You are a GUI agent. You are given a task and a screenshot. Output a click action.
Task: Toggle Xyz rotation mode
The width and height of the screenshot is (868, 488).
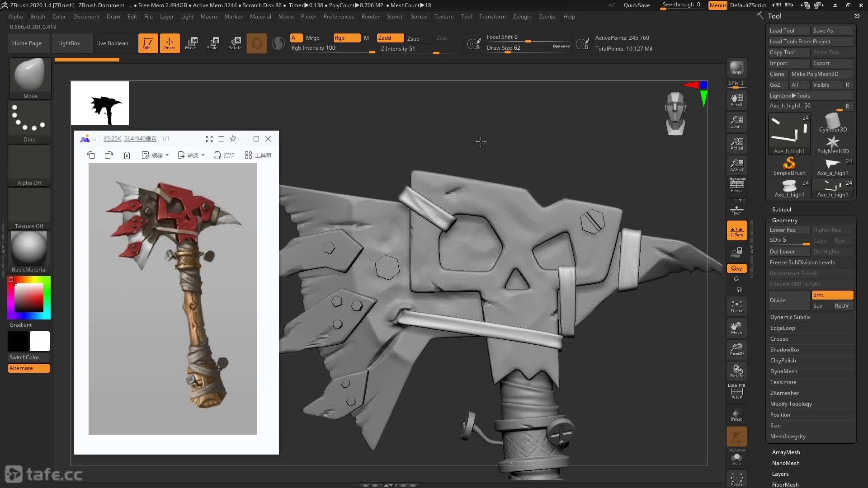[x=736, y=268]
